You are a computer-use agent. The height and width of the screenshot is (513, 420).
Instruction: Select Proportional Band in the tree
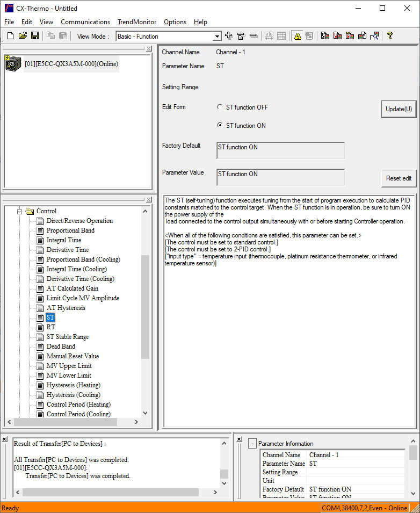click(70, 230)
